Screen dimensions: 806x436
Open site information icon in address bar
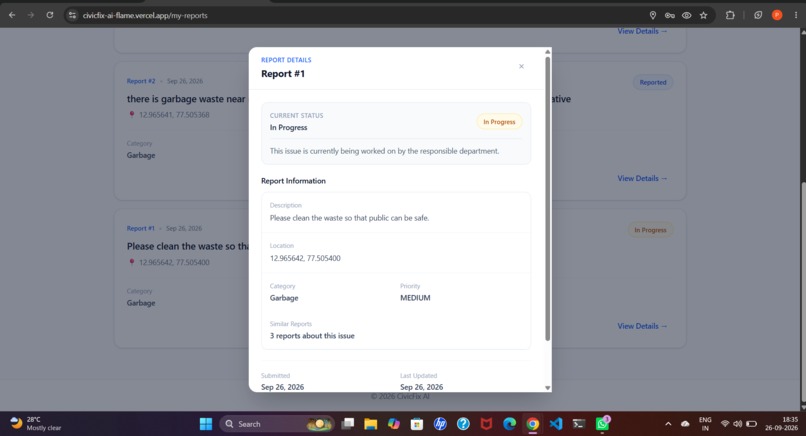[x=72, y=15]
